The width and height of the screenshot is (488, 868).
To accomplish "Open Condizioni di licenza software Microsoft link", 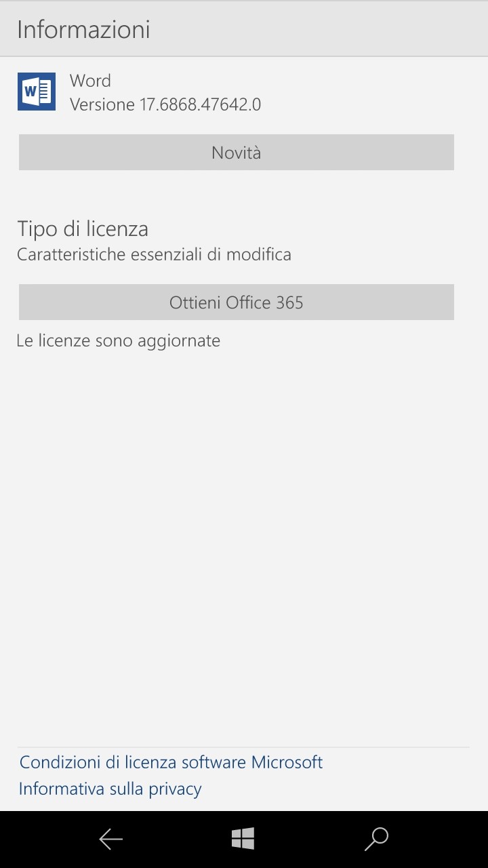I will [x=171, y=762].
